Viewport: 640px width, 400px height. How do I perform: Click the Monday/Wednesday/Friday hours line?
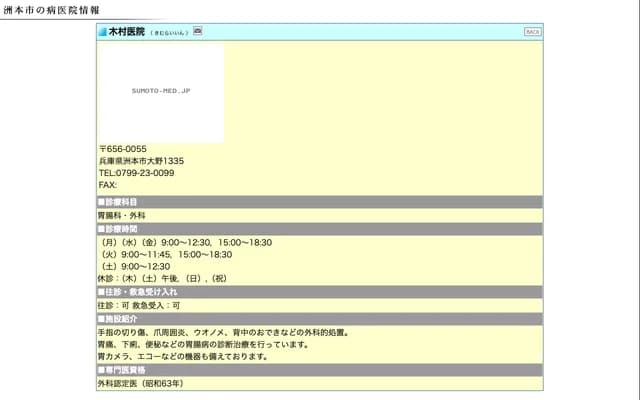coord(185,242)
